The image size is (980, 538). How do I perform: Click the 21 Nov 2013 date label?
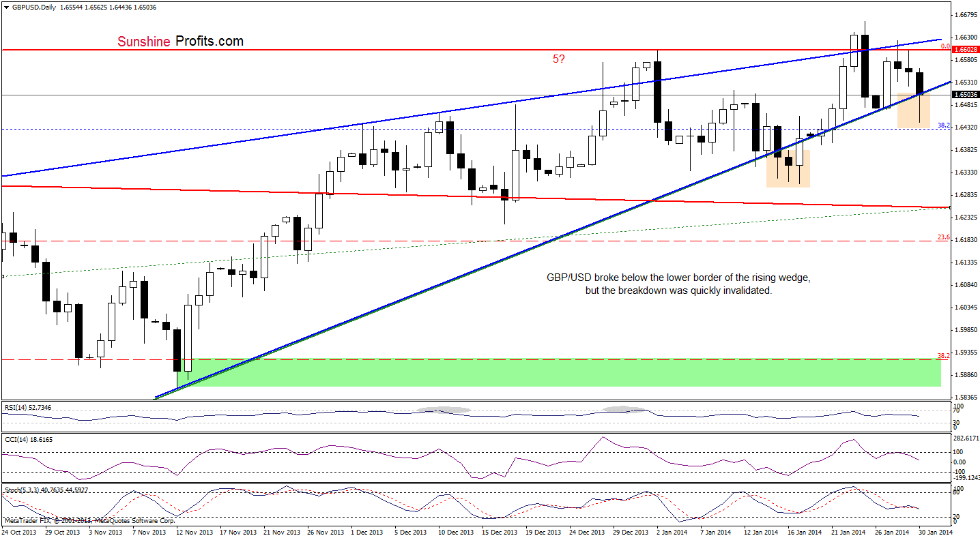280,532
